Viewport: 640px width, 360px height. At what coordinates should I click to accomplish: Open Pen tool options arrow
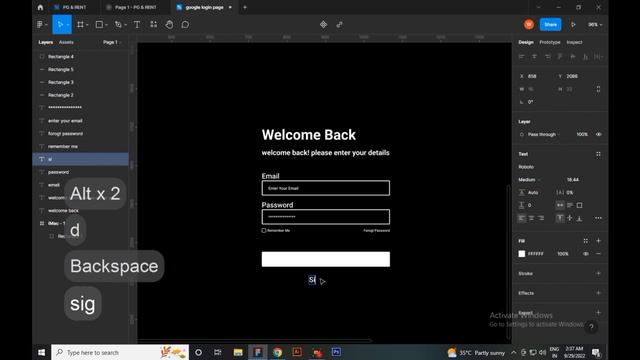pyautogui.click(x=125, y=25)
